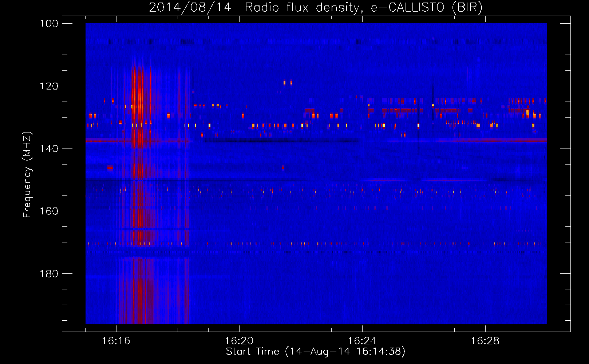Select the 'Frequency (MHZ)' y-axis label

(x=27, y=174)
